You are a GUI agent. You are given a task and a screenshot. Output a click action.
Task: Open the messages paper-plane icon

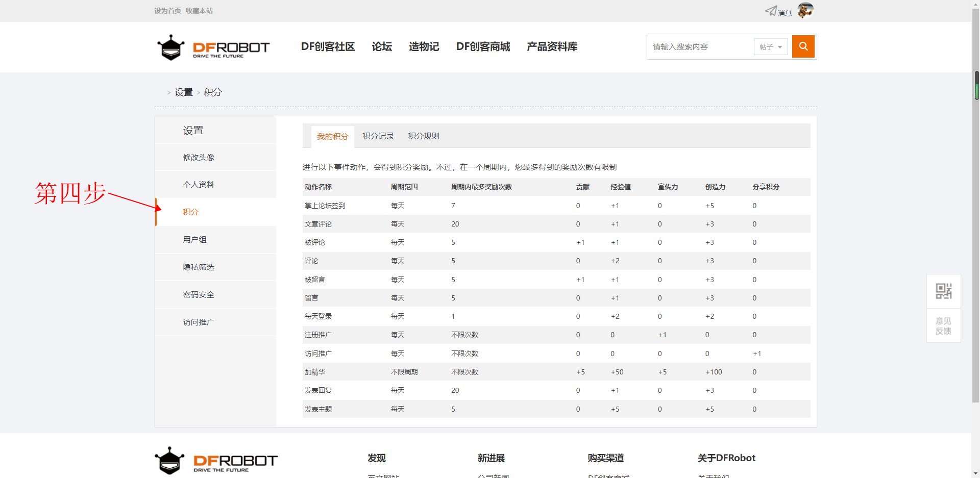point(771,11)
